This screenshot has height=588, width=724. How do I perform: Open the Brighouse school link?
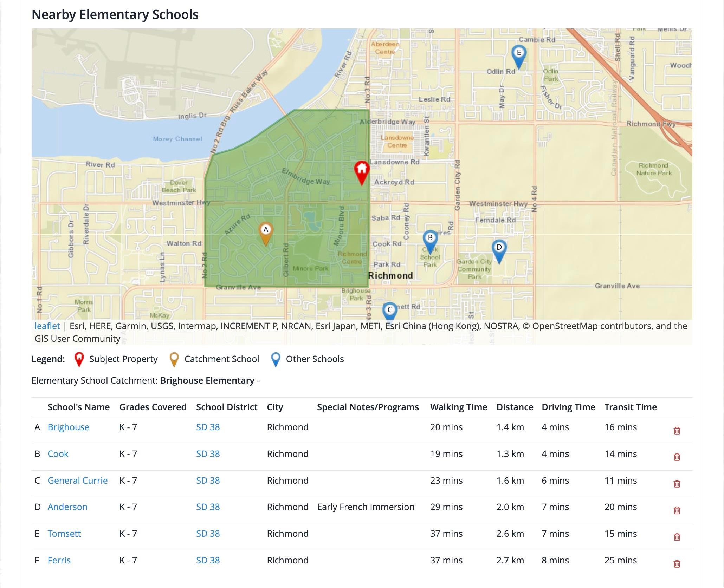coord(68,427)
